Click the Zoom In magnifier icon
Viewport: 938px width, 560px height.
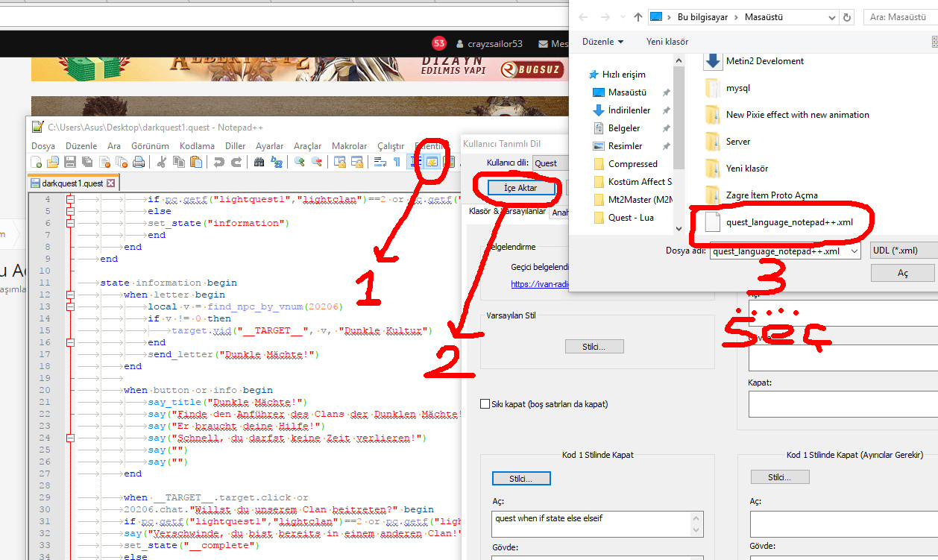click(299, 162)
